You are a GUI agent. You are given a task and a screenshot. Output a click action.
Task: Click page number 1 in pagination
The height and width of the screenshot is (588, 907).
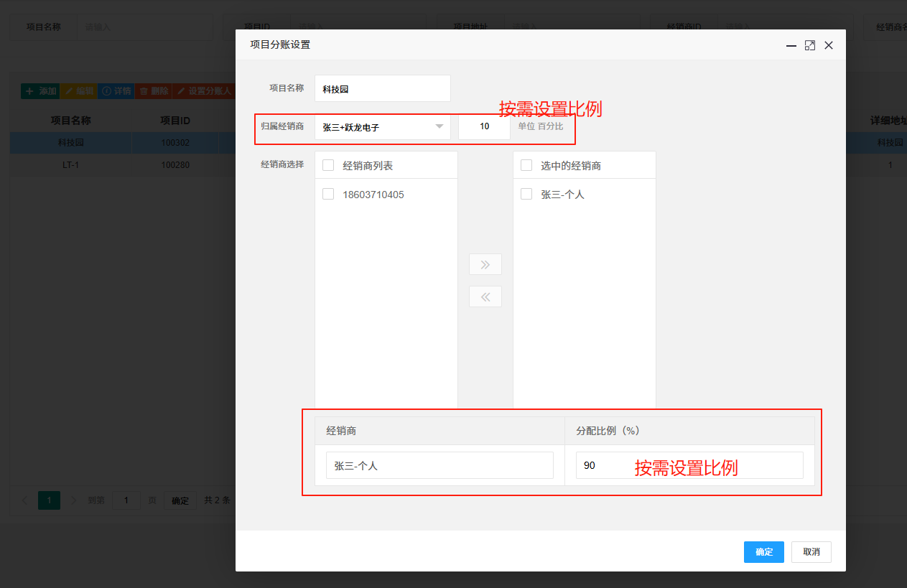point(50,500)
